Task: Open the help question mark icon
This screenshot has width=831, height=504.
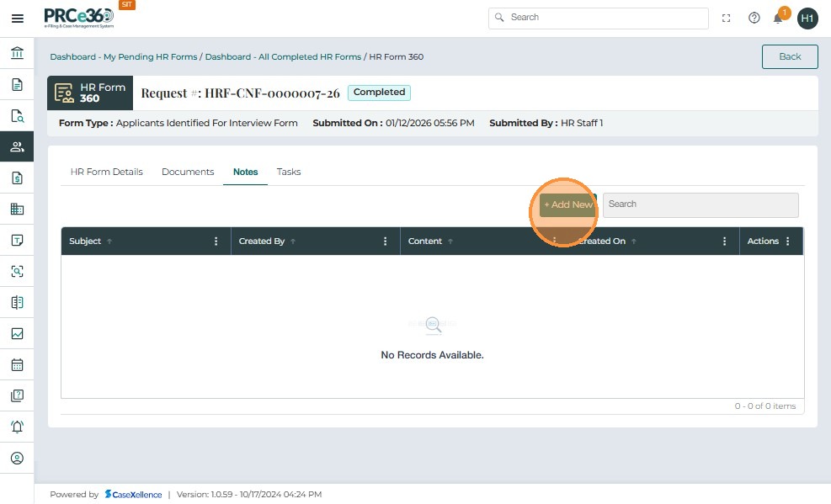Action: pos(754,18)
